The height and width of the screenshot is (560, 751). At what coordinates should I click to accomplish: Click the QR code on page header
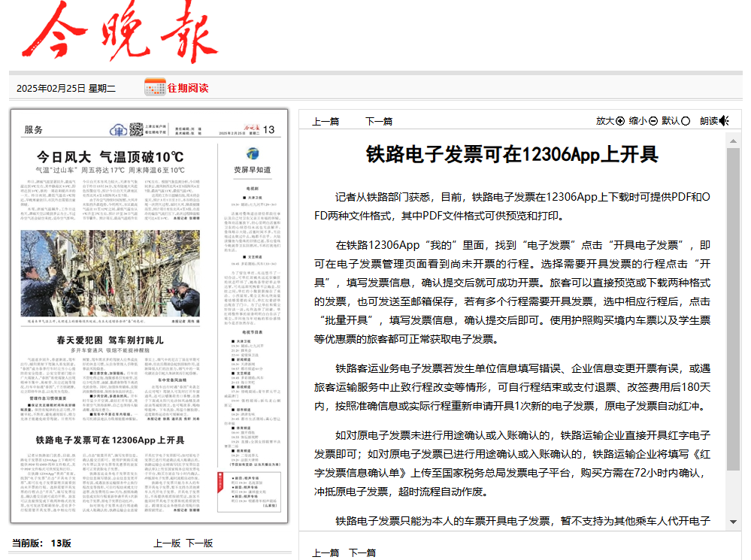[135, 129]
